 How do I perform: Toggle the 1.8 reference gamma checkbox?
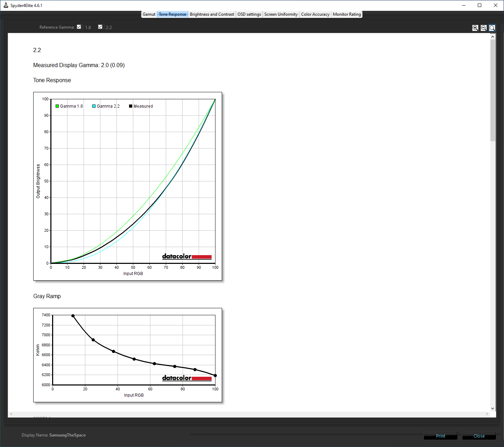pyautogui.click(x=79, y=27)
